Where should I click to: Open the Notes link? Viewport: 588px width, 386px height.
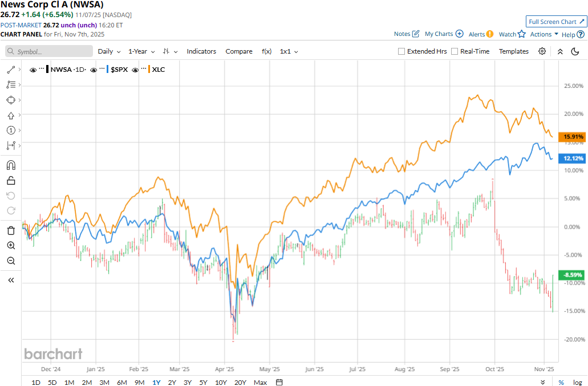[x=402, y=34]
